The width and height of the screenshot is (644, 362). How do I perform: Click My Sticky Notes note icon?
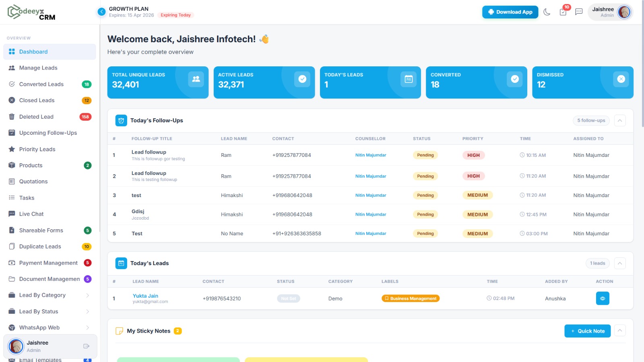pos(119,331)
